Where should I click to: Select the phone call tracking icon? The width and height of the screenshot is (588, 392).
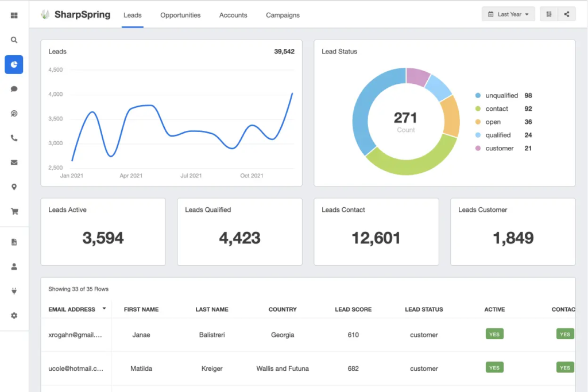14,138
